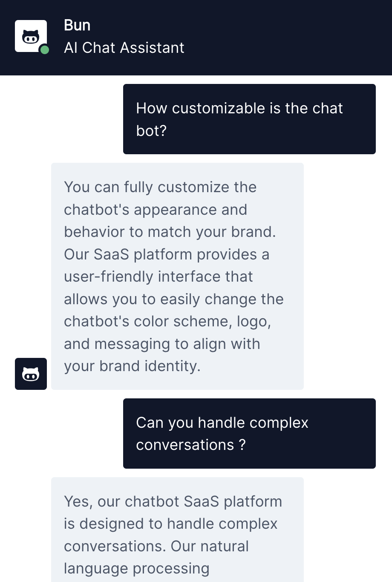Click "conversations ?" in the second user question

click(x=191, y=445)
